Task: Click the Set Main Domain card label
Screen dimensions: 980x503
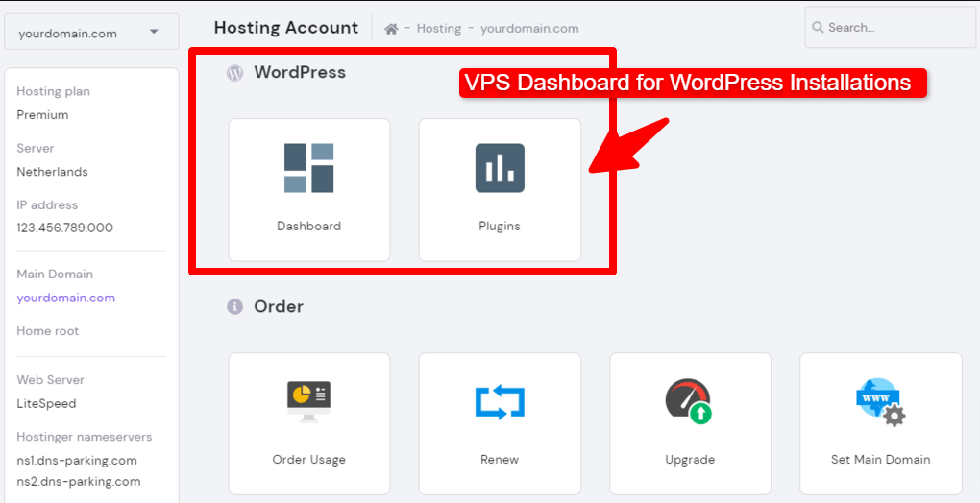Action: click(x=881, y=460)
